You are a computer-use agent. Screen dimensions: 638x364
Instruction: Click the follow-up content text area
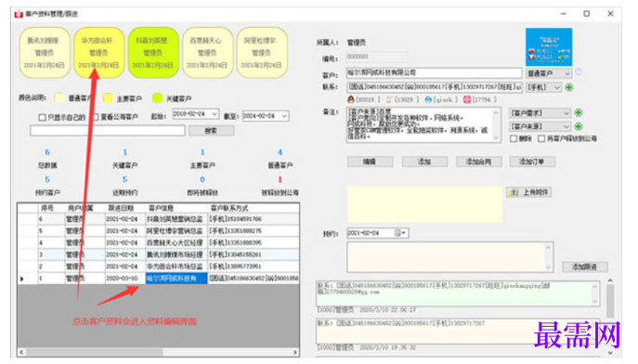(x=449, y=257)
